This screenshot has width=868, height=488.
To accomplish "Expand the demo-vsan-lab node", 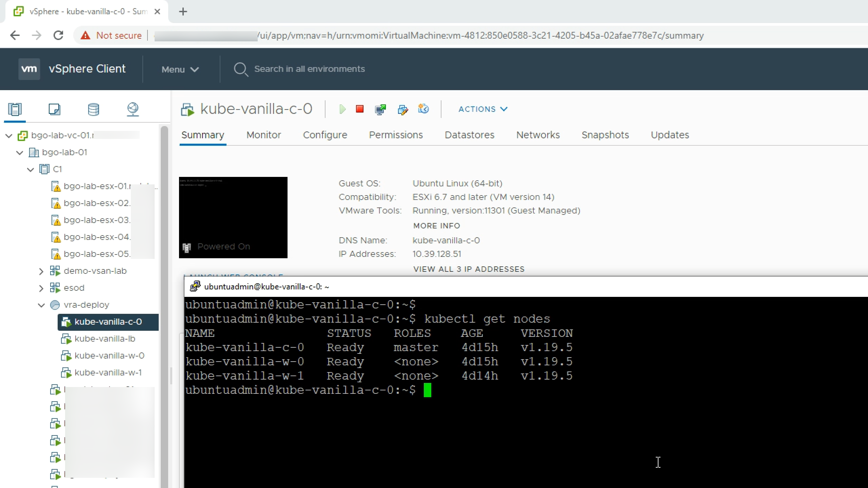I will 41,271.
